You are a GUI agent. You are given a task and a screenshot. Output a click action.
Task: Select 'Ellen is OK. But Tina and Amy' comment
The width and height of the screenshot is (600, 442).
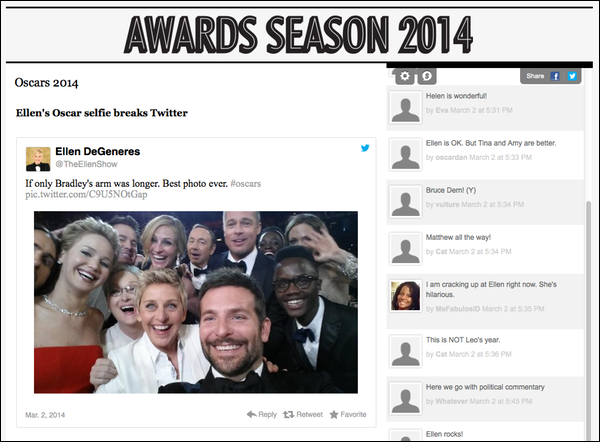coord(491,143)
